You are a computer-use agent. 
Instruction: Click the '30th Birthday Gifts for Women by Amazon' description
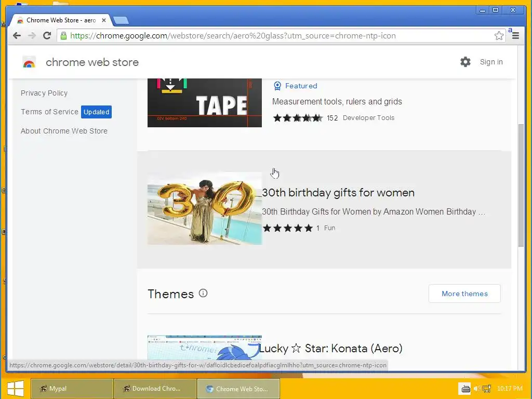click(374, 212)
